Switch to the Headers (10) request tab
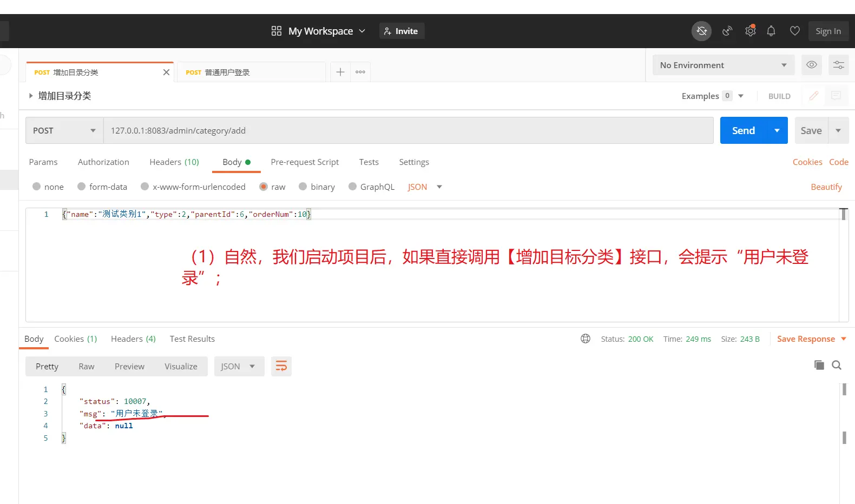 coord(174,162)
